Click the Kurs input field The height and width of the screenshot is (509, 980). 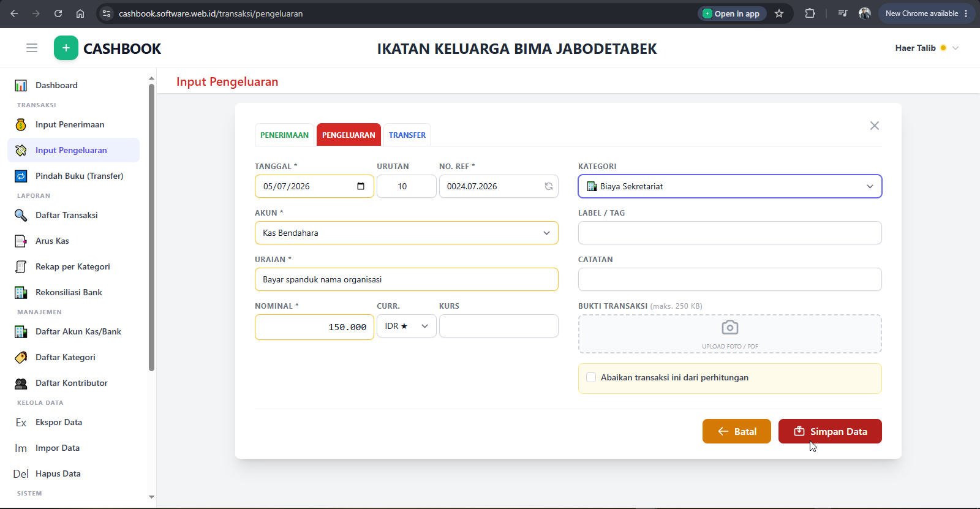[499, 326]
